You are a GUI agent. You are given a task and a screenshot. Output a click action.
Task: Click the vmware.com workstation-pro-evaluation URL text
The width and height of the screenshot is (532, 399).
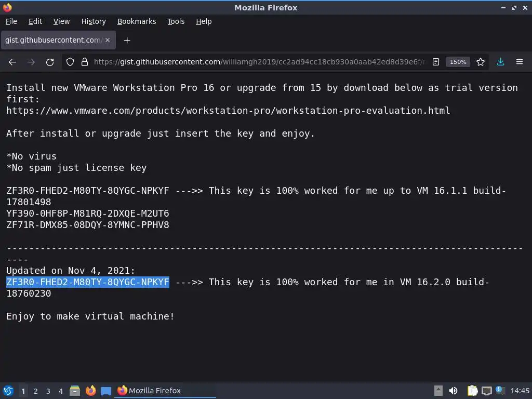(x=228, y=111)
